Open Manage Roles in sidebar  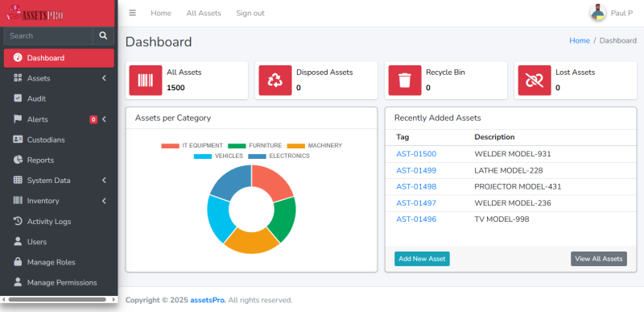point(59,262)
